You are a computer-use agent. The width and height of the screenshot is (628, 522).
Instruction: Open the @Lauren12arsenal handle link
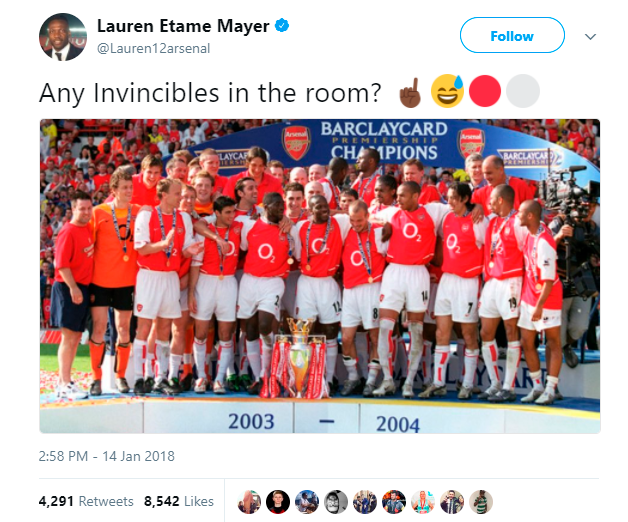[x=153, y=48]
